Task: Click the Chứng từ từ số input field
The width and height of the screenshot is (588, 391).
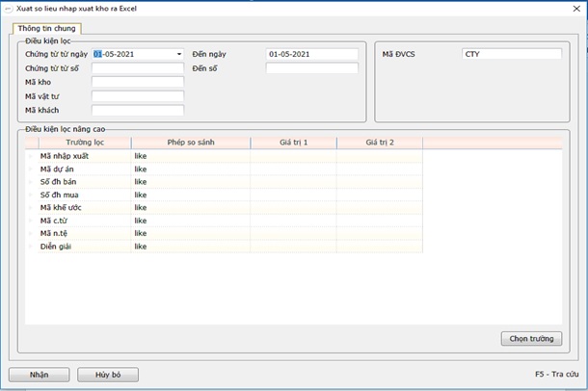Action: [x=137, y=68]
